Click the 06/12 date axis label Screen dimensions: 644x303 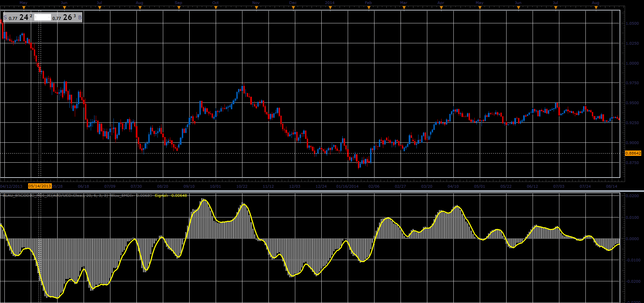point(532,186)
